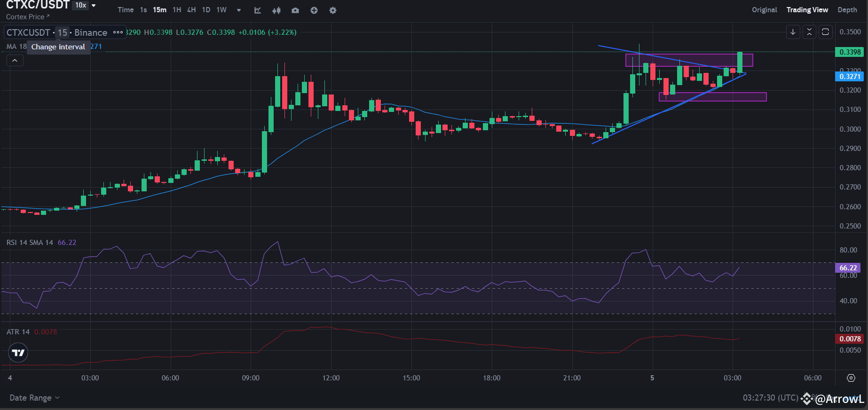Click the ATR value tag 0.0078
The width and height of the screenshot is (868, 410).
850,339
